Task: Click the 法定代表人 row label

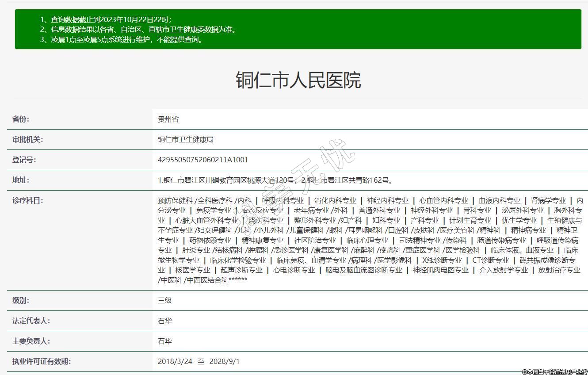Action: point(31,321)
